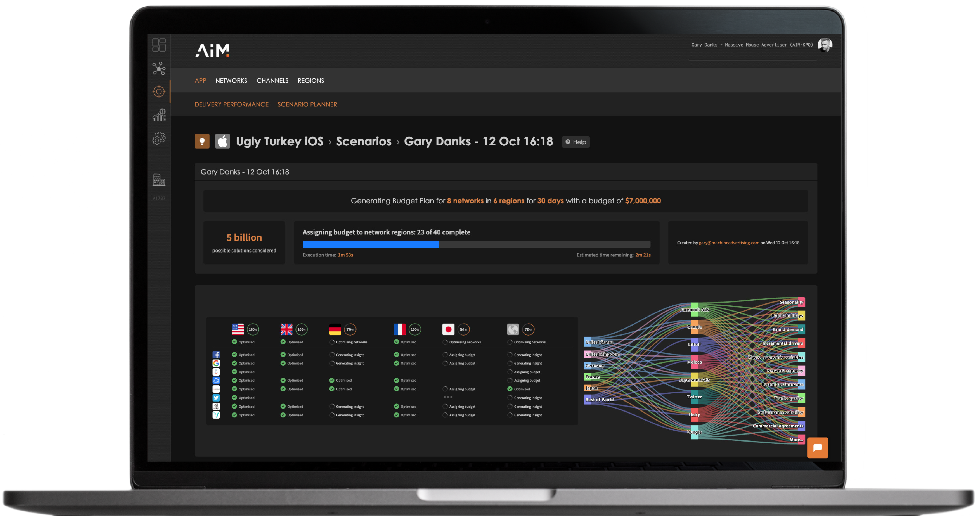Click the AiM logo
This screenshot has height=516, width=980.
point(212,51)
